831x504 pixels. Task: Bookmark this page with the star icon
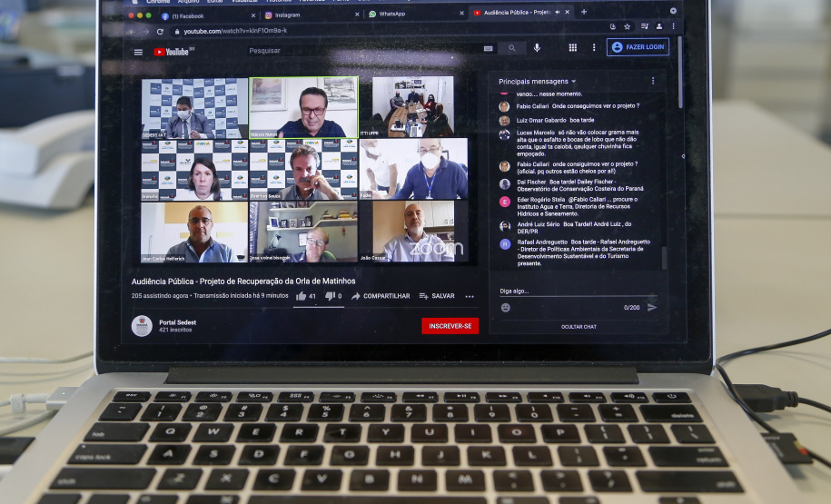[627, 27]
